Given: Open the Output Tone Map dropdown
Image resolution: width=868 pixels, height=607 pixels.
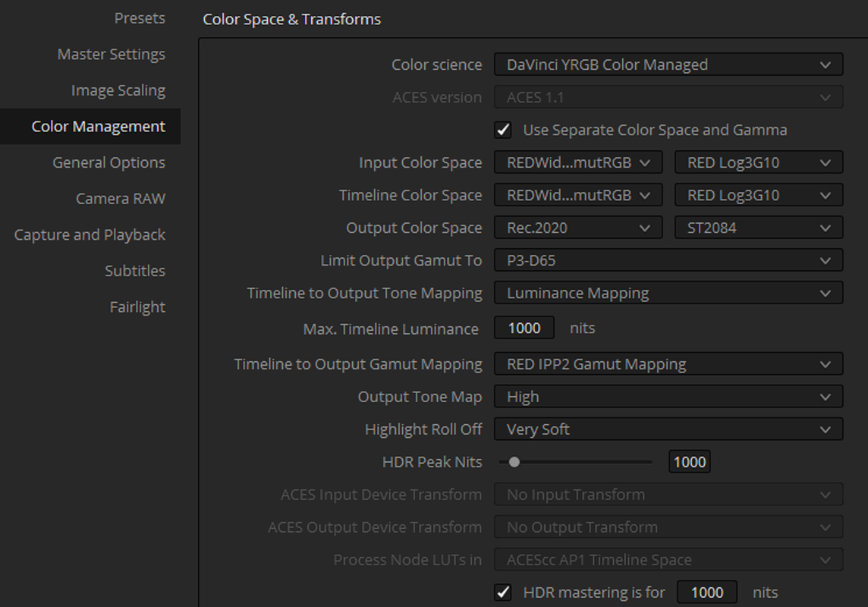Looking at the screenshot, I should (x=668, y=397).
